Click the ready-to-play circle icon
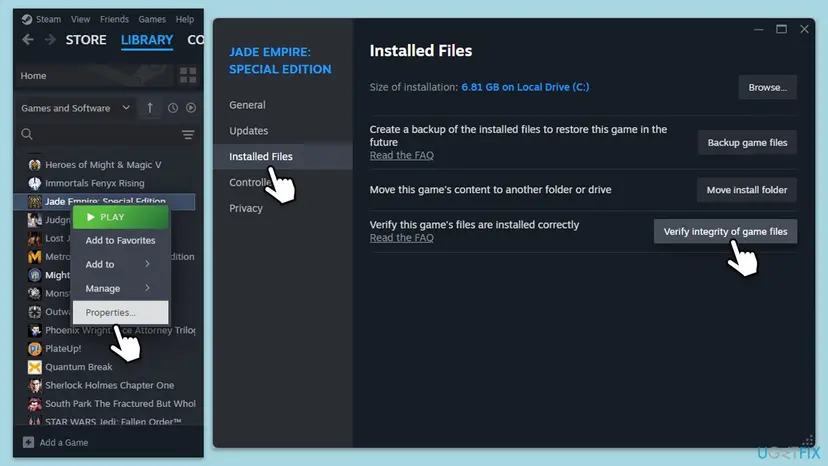The image size is (828, 466). [191, 108]
